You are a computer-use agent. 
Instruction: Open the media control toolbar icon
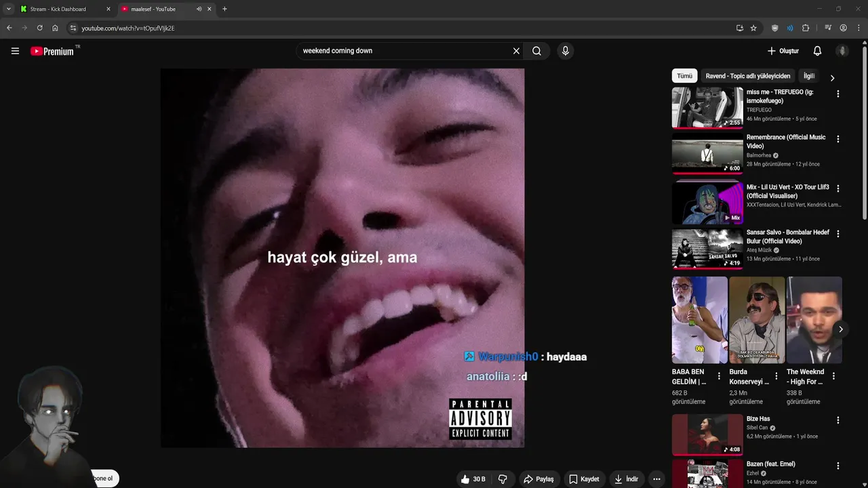pyautogui.click(x=828, y=28)
